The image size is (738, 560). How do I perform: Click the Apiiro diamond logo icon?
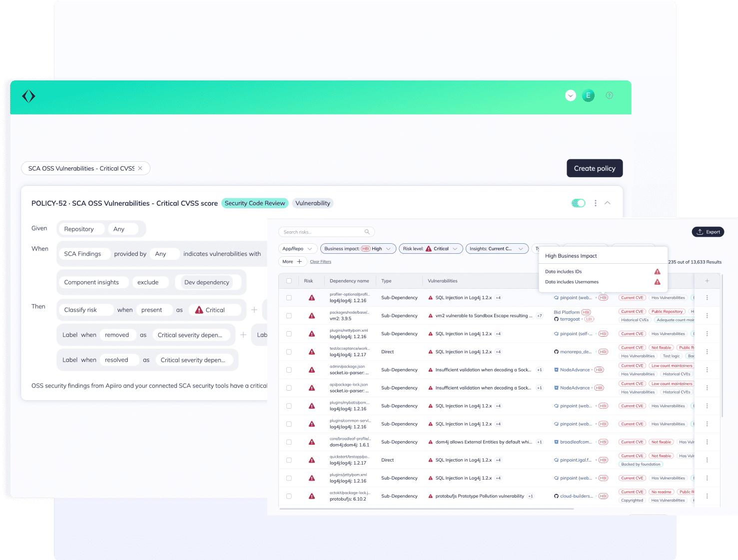[28, 96]
